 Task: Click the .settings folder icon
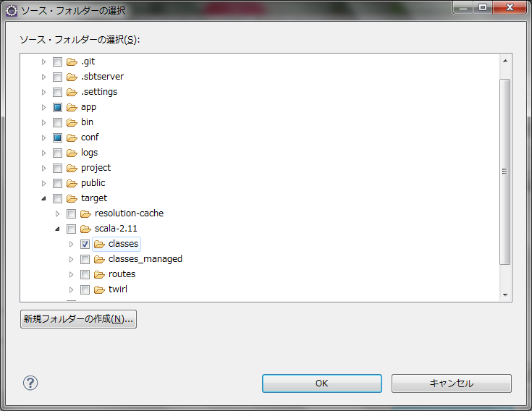pos(72,92)
